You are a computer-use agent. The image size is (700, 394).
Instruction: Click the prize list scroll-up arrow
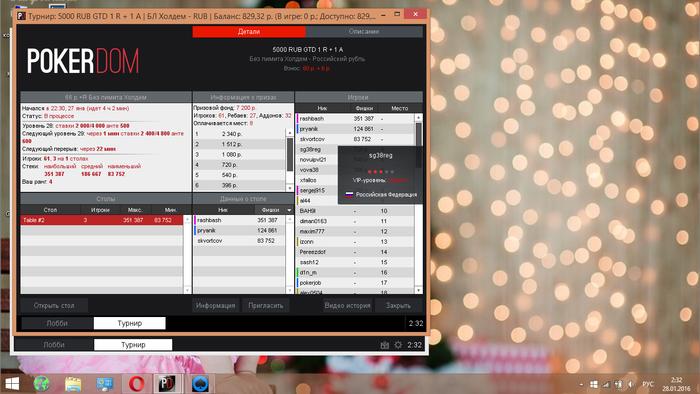click(290, 133)
